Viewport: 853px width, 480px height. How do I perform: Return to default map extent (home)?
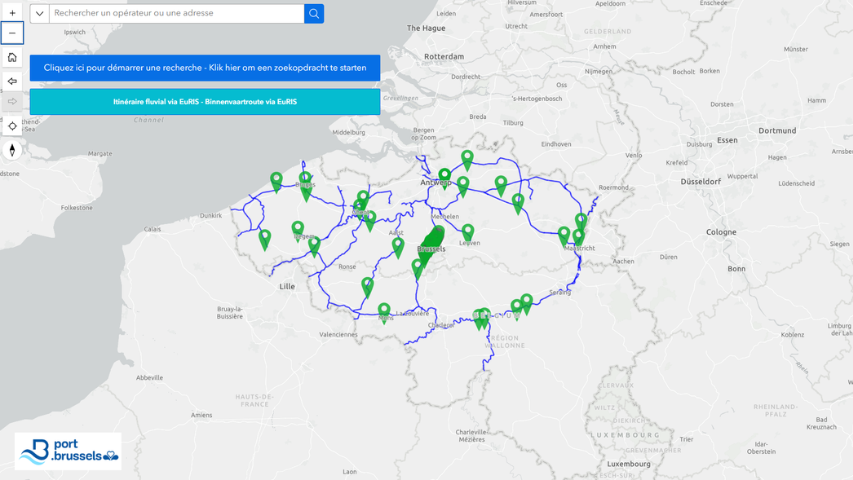[x=12, y=57]
